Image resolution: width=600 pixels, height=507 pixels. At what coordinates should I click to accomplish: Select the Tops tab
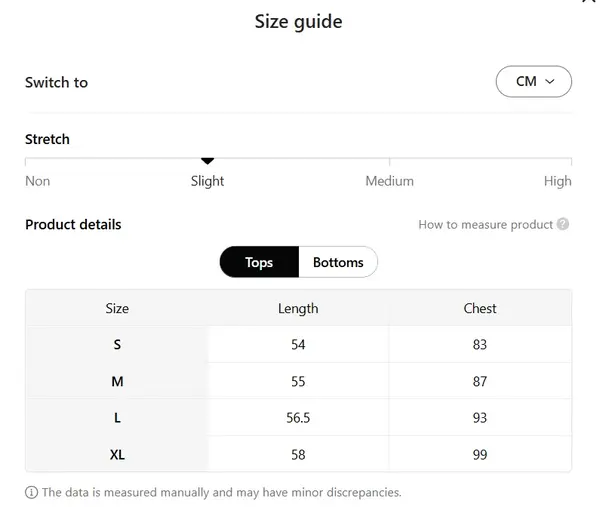(259, 262)
